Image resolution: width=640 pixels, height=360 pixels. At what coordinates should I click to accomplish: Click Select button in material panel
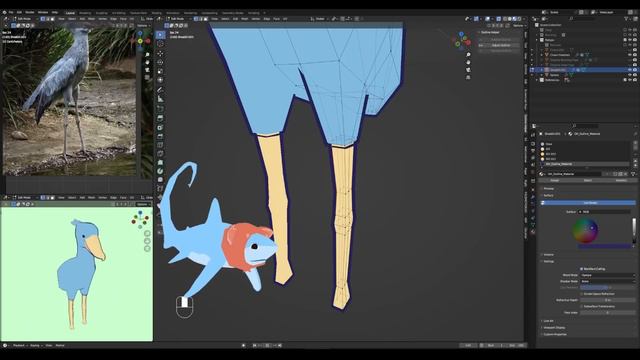[x=587, y=180]
